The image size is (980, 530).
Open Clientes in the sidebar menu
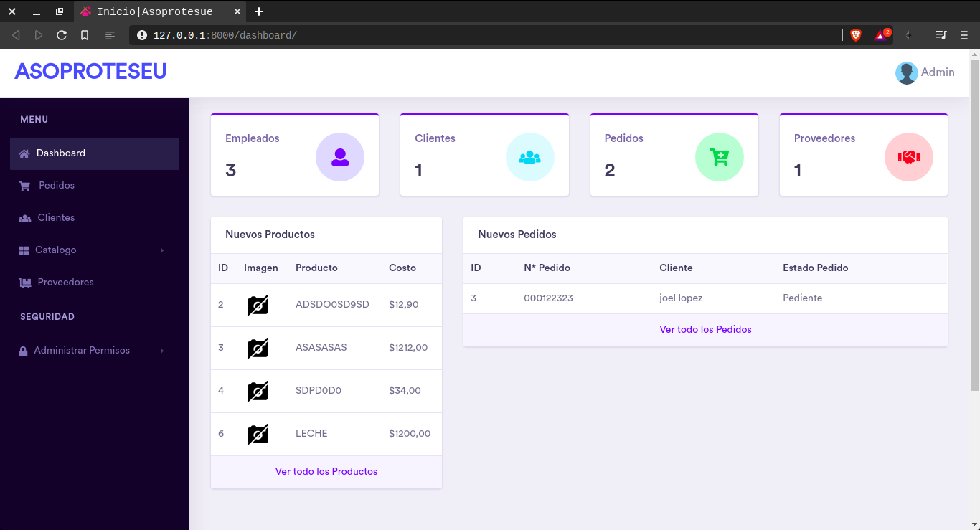(x=95, y=218)
